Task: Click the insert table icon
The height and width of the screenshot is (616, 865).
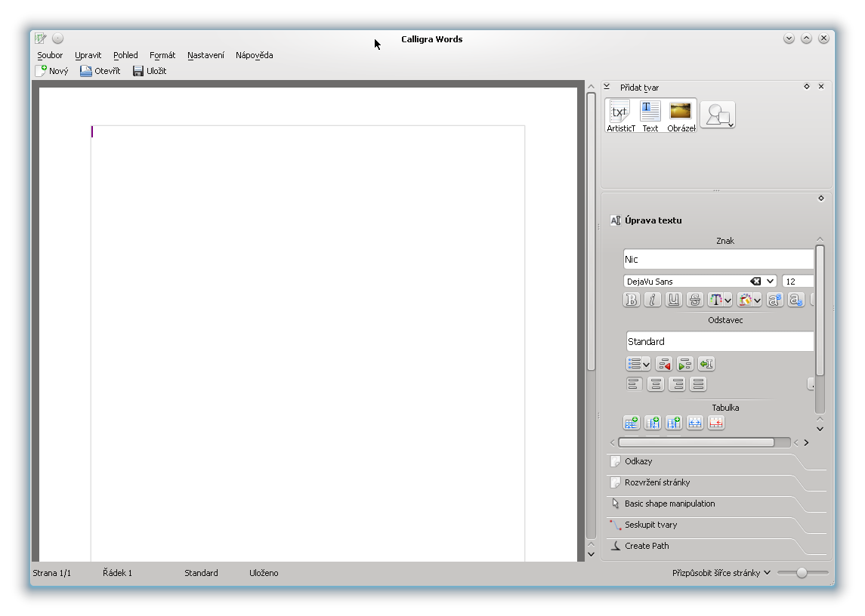Action: (x=631, y=423)
